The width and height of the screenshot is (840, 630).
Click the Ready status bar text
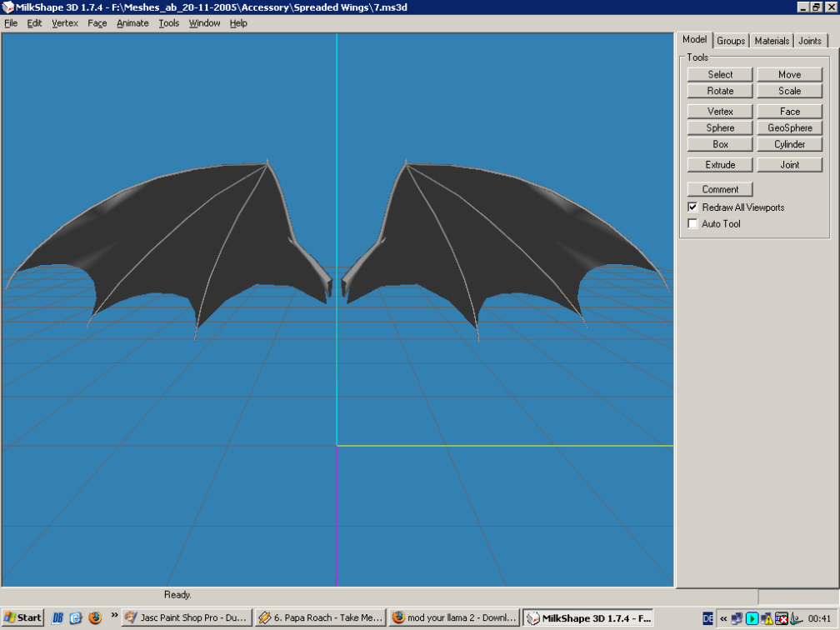(177, 595)
